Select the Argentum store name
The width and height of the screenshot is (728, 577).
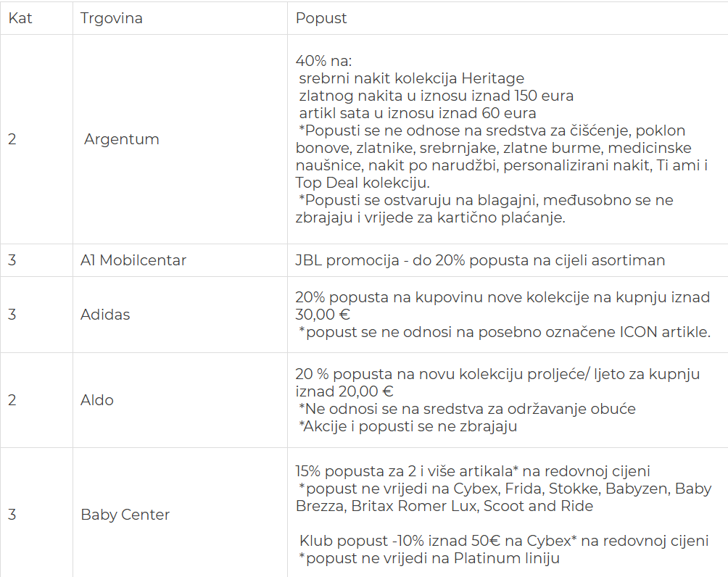pos(121,139)
